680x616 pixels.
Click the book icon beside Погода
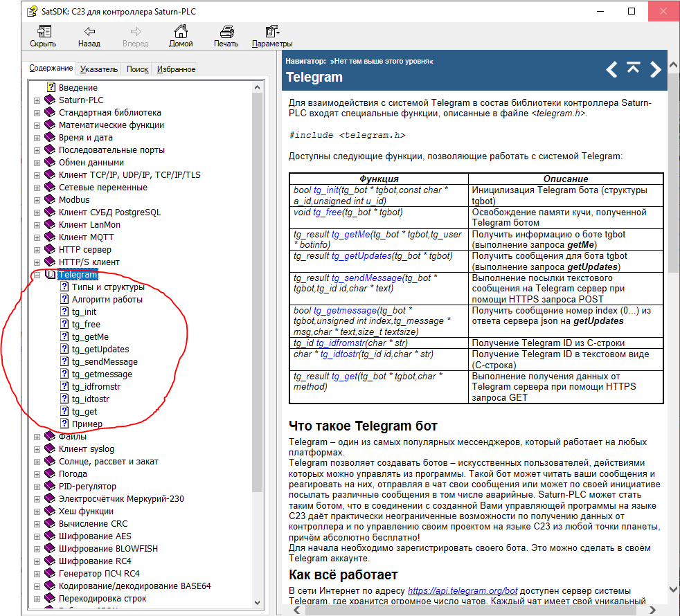tap(51, 473)
